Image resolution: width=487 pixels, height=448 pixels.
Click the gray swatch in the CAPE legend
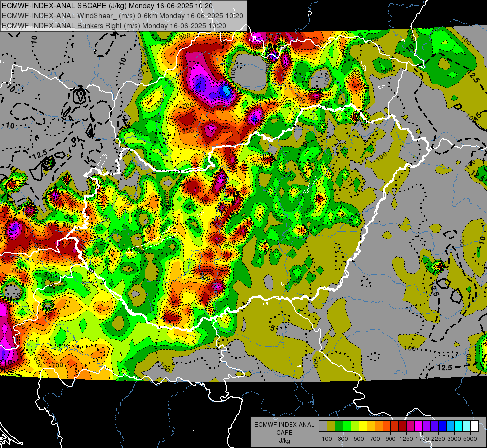[323, 426]
